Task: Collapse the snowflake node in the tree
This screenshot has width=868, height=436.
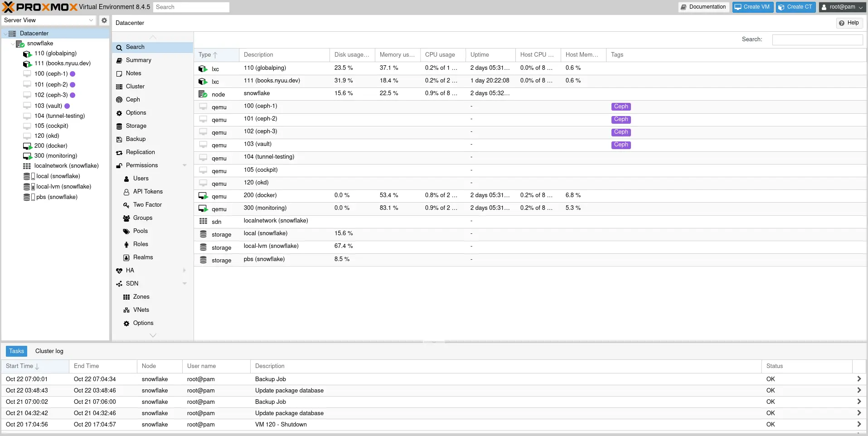Action: [x=13, y=44]
